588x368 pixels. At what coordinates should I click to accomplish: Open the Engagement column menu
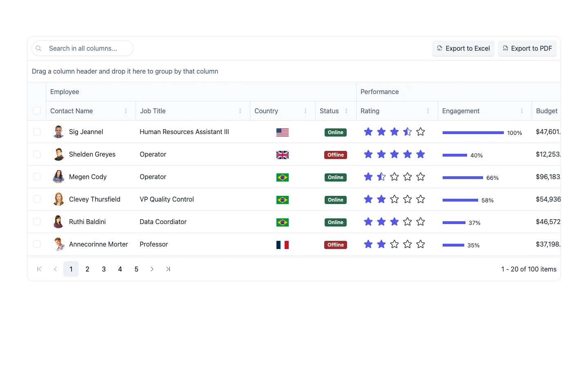click(522, 111)
